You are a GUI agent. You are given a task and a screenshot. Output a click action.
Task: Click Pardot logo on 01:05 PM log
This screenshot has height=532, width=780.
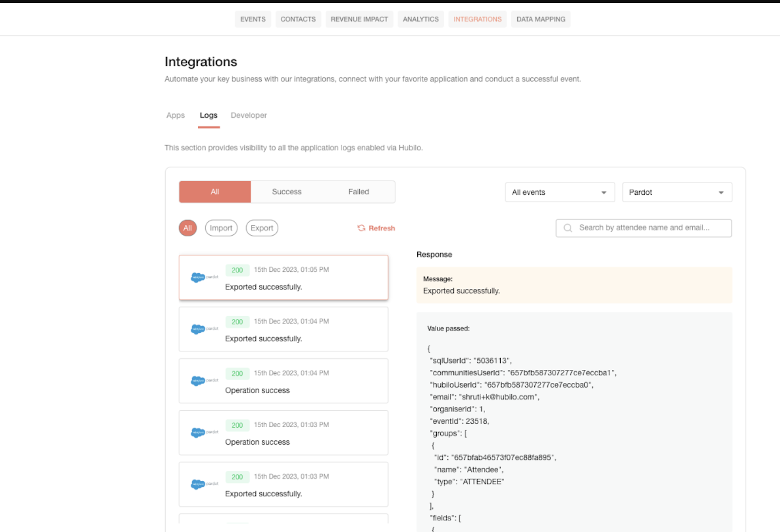tap(204, 278)
